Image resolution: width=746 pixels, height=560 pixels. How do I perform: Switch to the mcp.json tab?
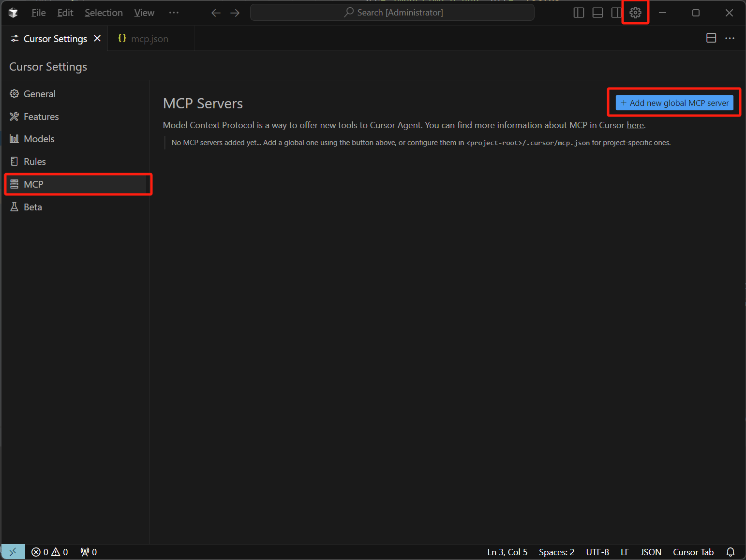(149, 39)
